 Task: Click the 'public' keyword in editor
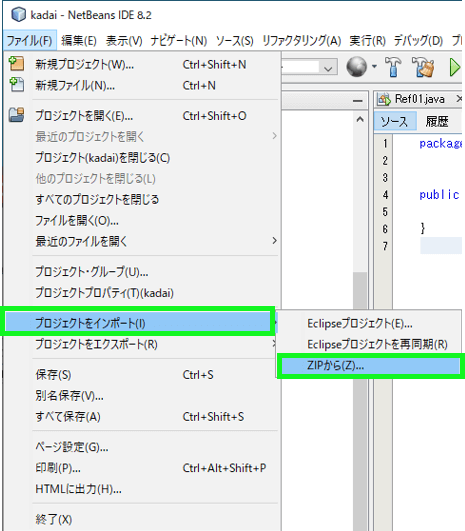click(x=439, y=195)
